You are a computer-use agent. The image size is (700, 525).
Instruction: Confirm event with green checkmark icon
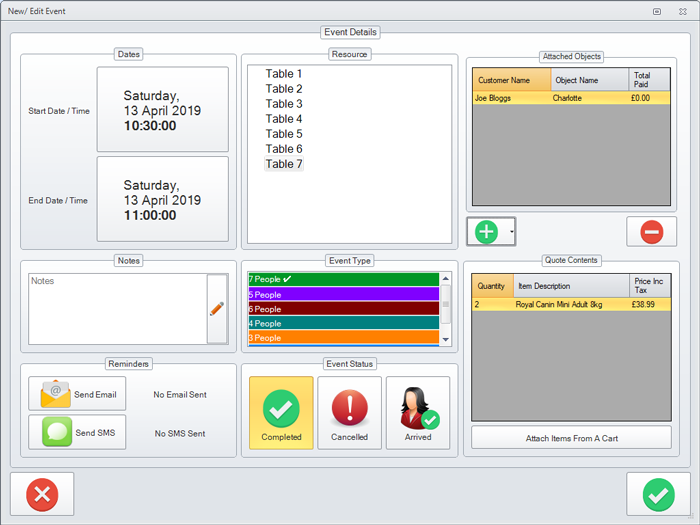click(x=658, y=494)
